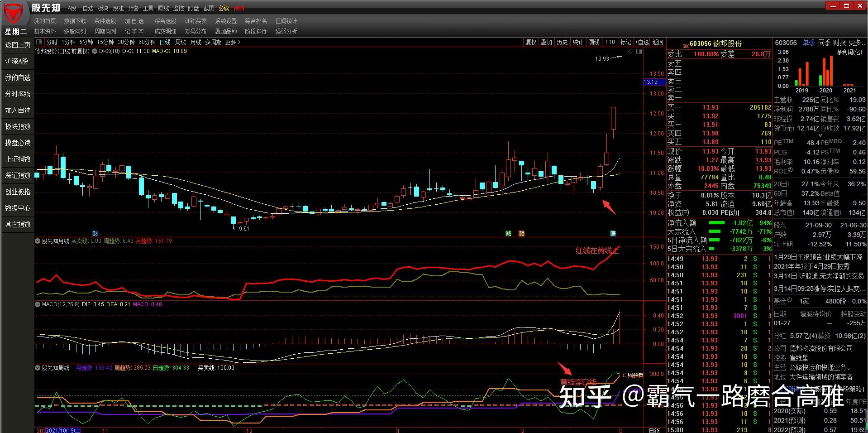Click the 减 marker on the chart

508,233
